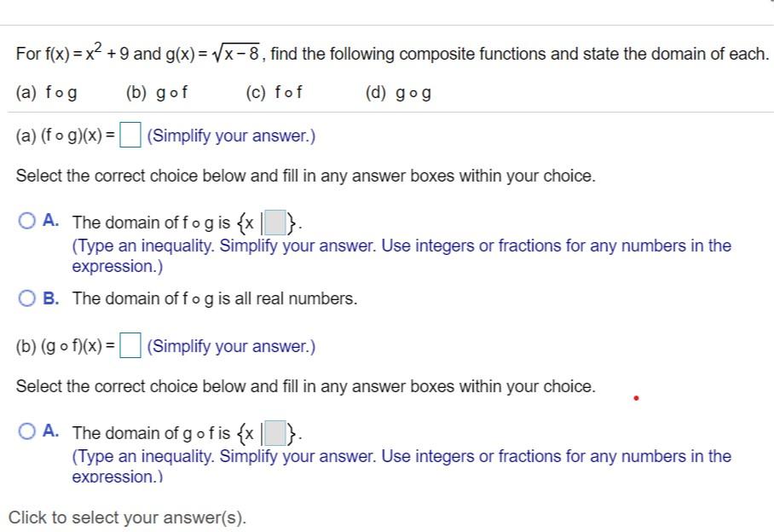Click the answer box for (g o f)(x)

point(130,345)
